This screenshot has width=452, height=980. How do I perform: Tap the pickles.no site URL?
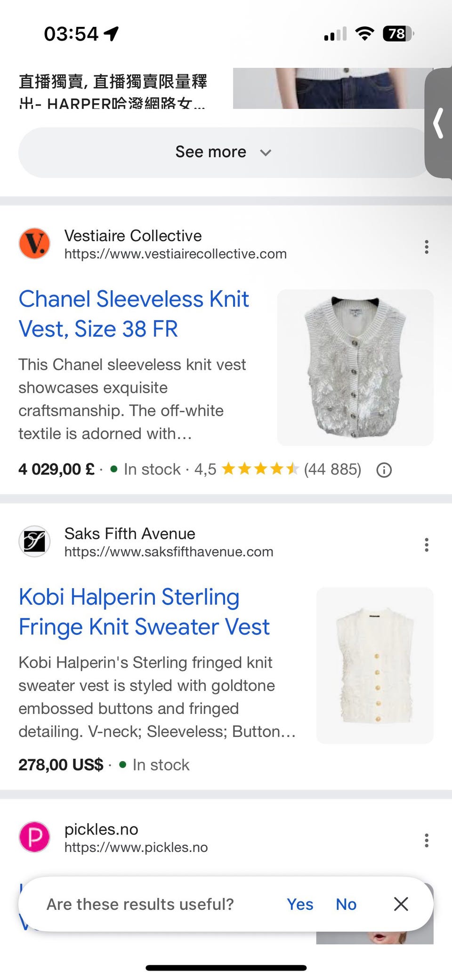[x=136, y=847]
